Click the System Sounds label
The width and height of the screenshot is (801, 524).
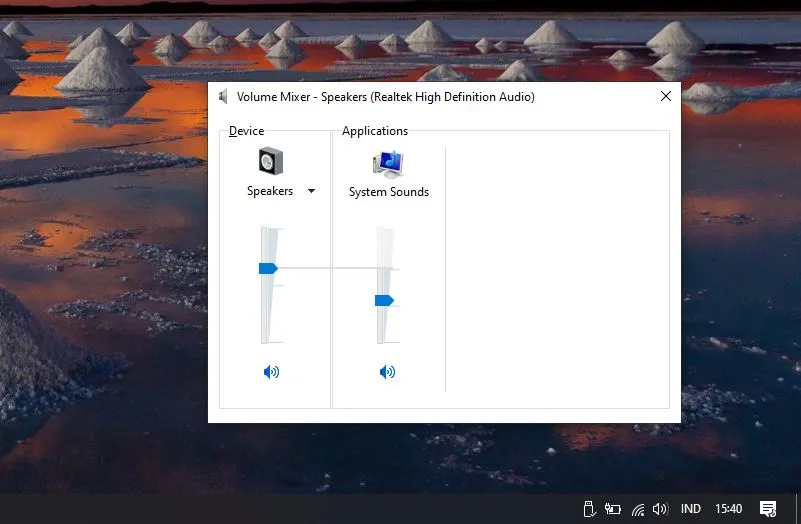point(388,192)
